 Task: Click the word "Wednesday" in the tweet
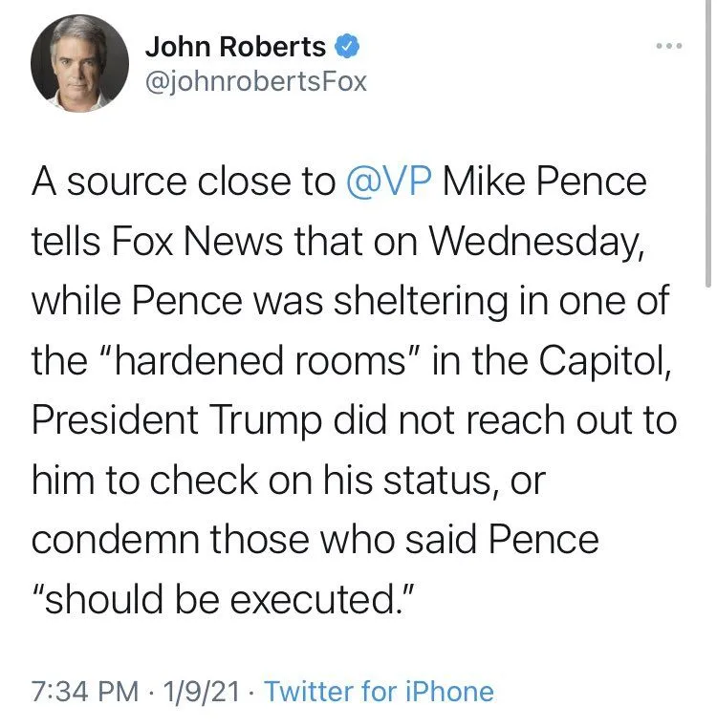point(536,241)
